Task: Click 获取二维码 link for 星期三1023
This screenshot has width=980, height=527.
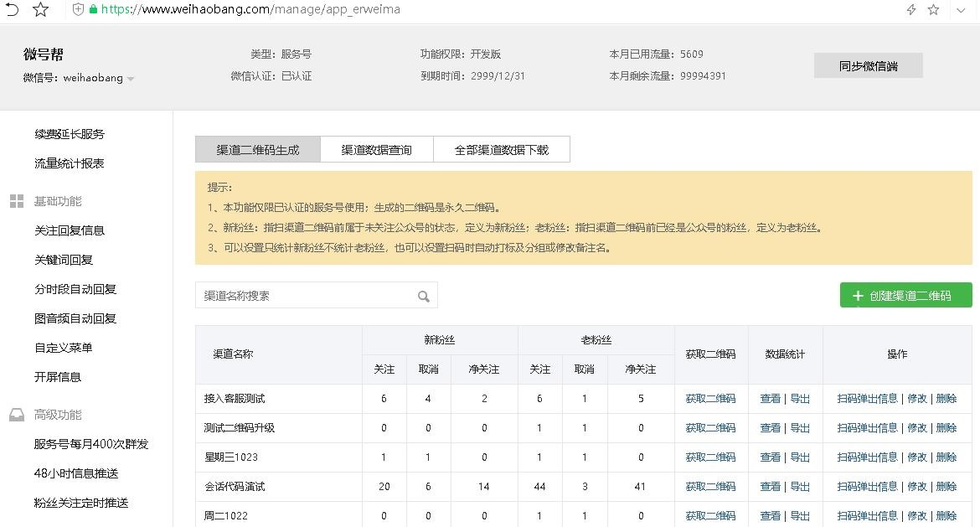Action: tap(710, 457)
